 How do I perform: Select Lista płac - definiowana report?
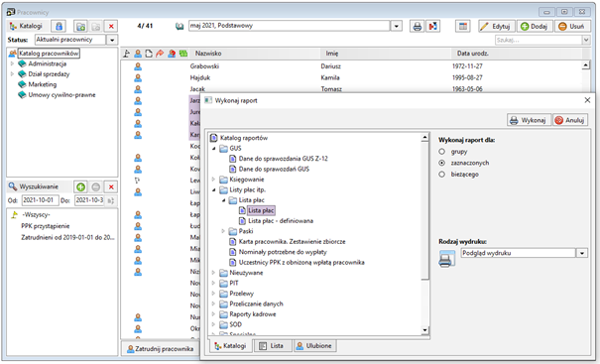click(281, 221)
